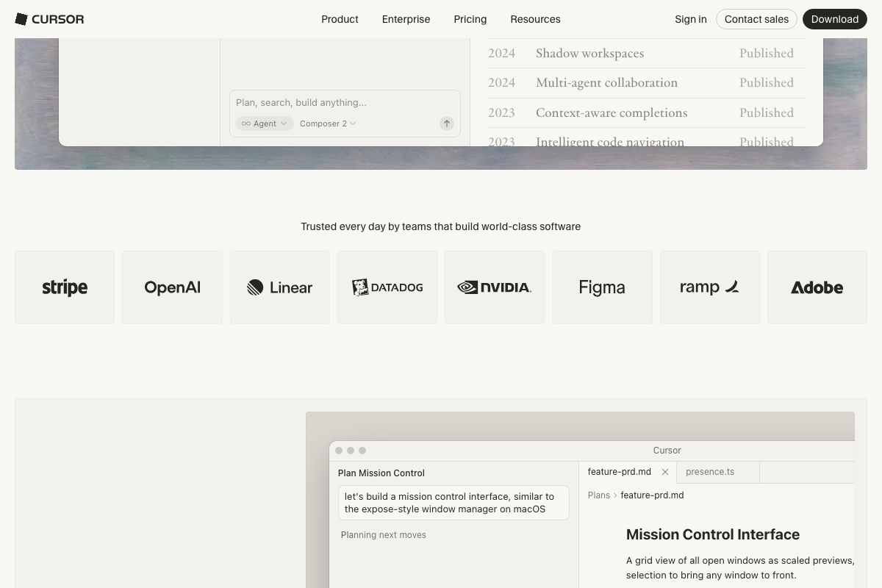Close the feature-prd.md tab

665,472
